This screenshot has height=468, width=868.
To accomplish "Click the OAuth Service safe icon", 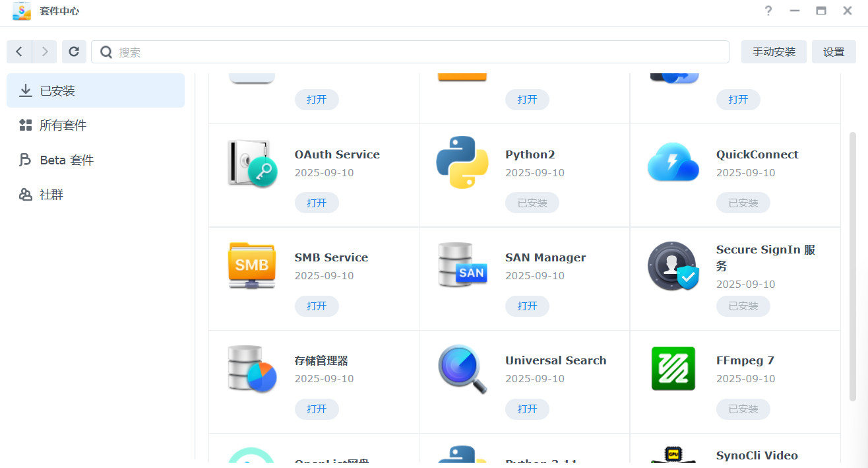I will click(252, 162).
